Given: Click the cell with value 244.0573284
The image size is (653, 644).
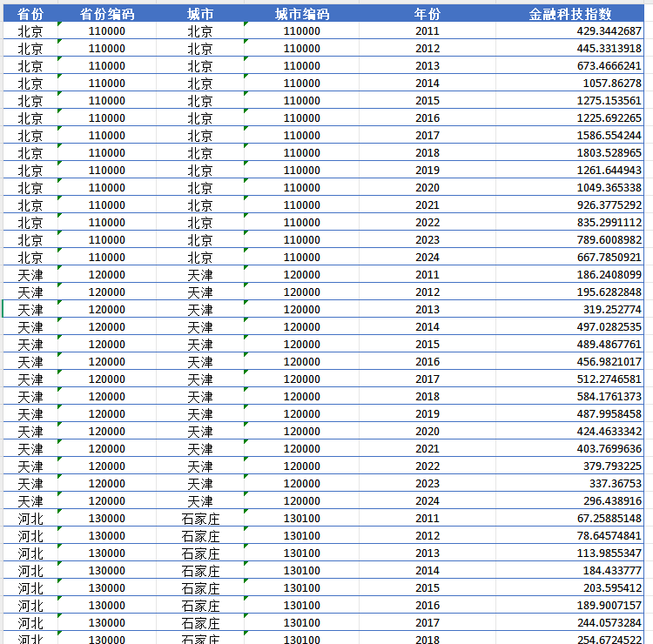Looking at the screenshot, I should pos(569,622).
